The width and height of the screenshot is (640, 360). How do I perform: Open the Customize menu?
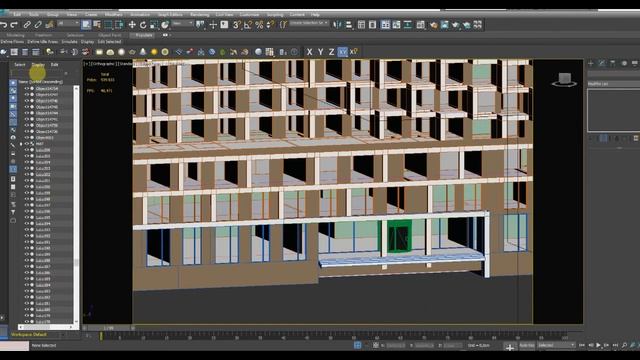[x=249, y=15]
